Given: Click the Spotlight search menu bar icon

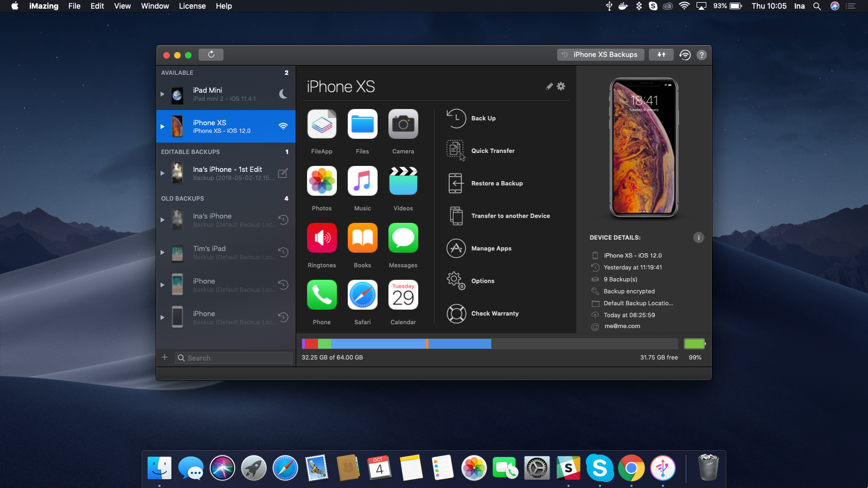Looking at the screenshot, I should [816, 6].
